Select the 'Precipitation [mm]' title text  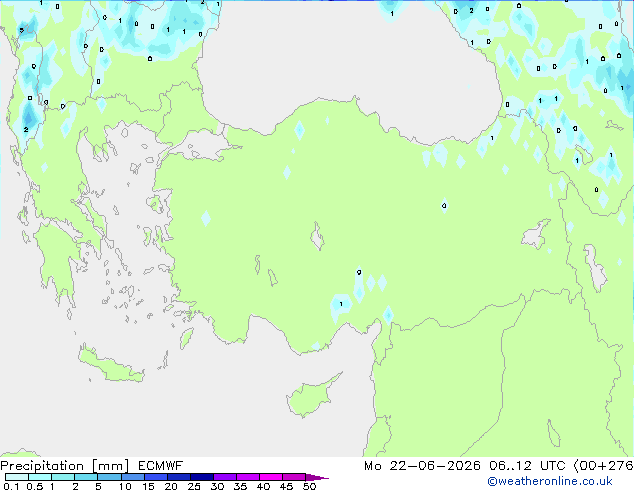(x=65, y=466)
